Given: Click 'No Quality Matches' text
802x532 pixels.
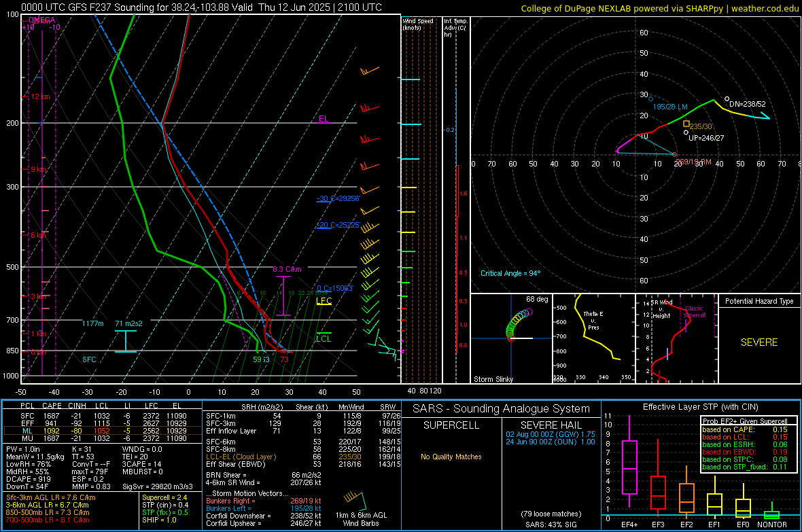Looking at the screenshot, I should [451, 457].
